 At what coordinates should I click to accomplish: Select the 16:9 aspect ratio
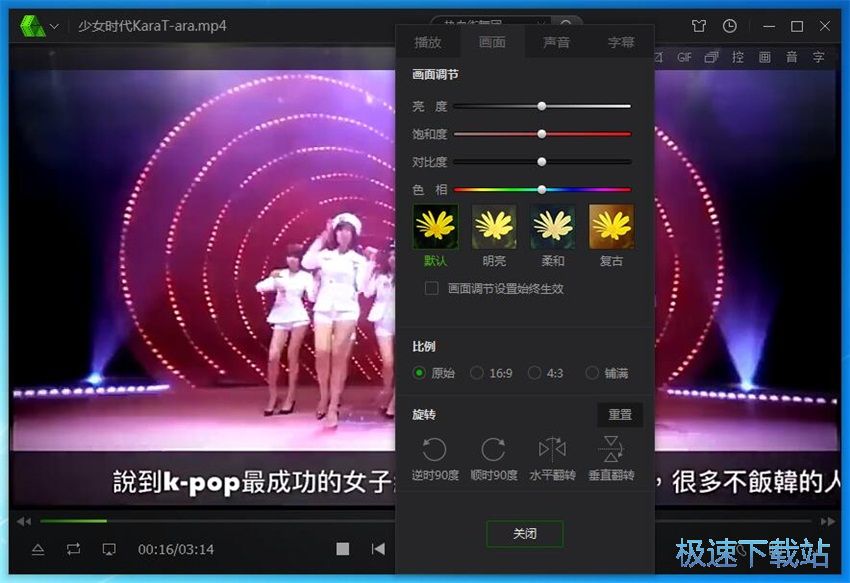coord(477,373)
